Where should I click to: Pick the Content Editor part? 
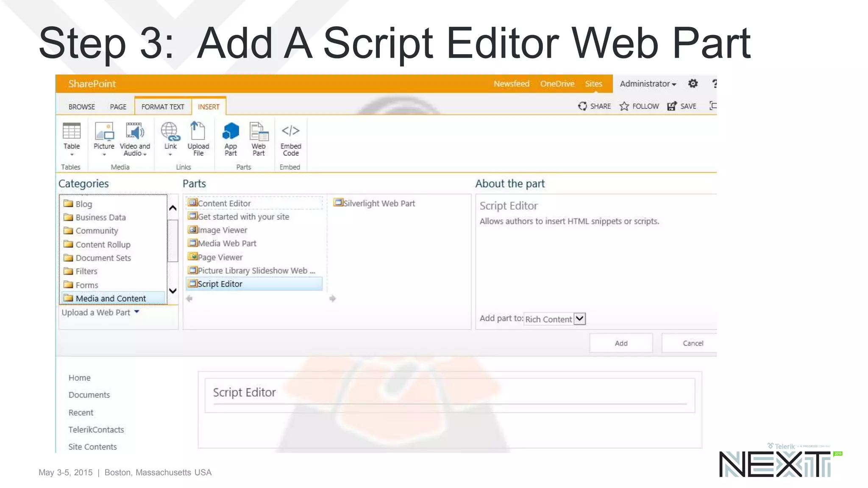coord(254,203)
